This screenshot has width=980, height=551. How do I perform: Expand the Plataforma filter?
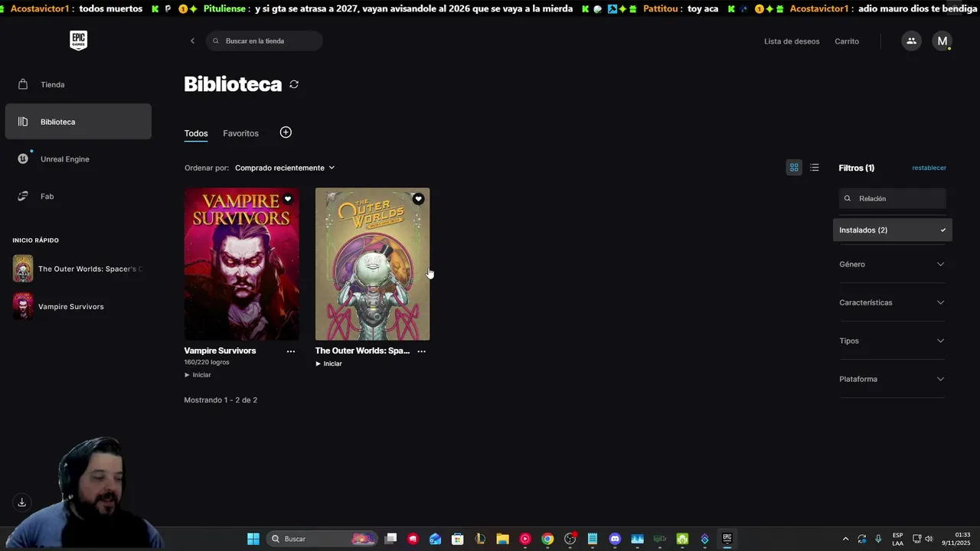(x=893, y=379)
